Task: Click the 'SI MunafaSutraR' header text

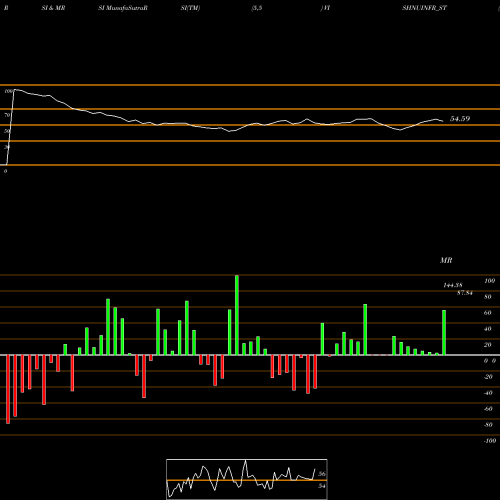Action: 123,8
